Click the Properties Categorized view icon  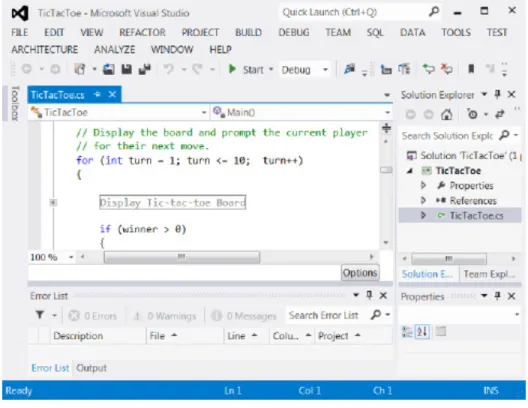click(x=407, y=332)
